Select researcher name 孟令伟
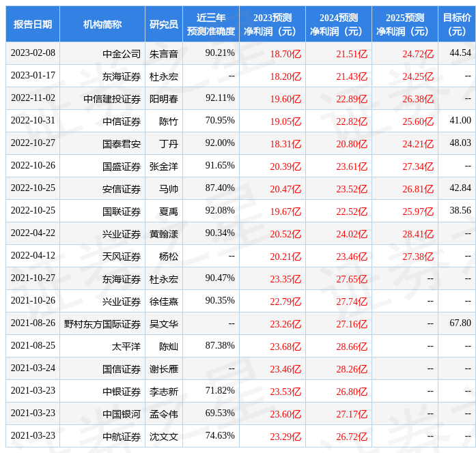The image size is (476, 453). tap(164, 414)
